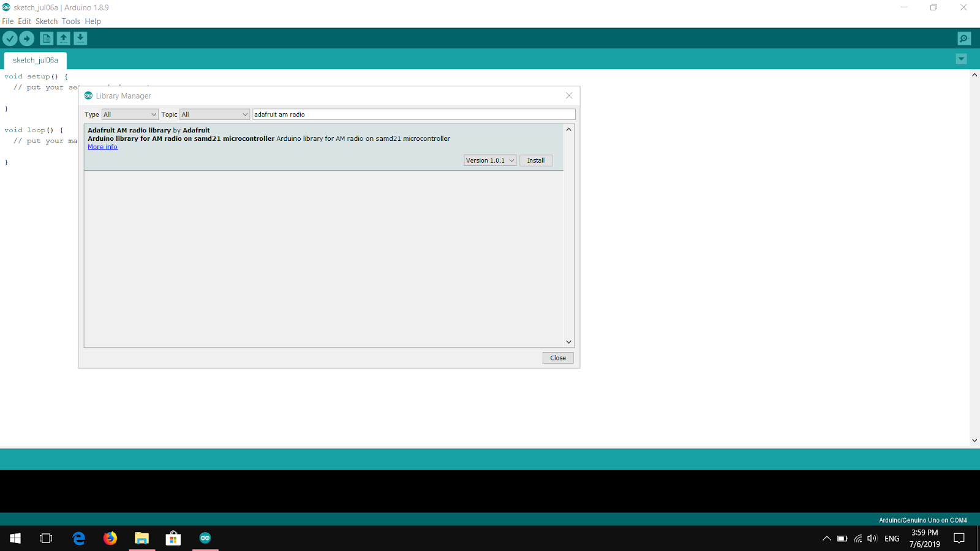Open File Explorer from taskbar
Image resolution: width=980 pixels, height=551 pixels.
click(142, 538)
